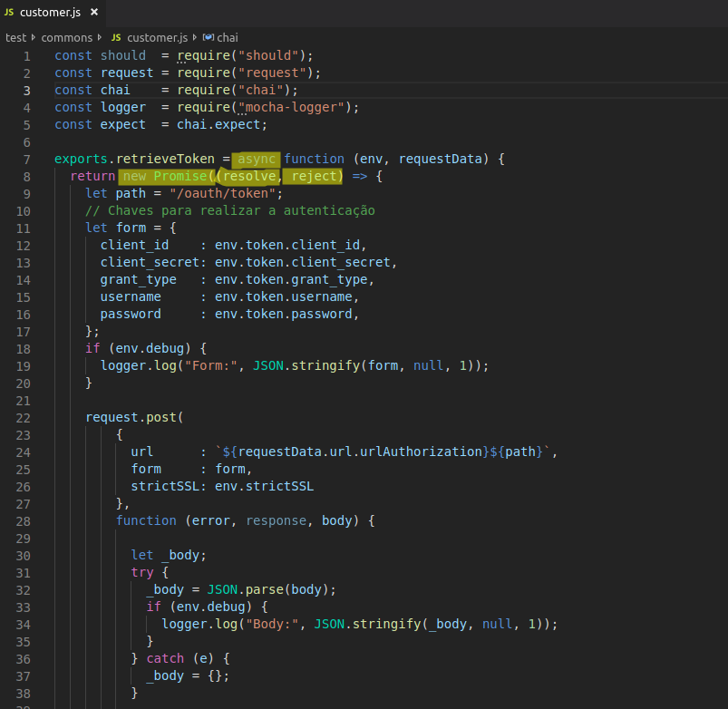
Task: Click 'request.post(' on line 22
Action: (135, 418)
